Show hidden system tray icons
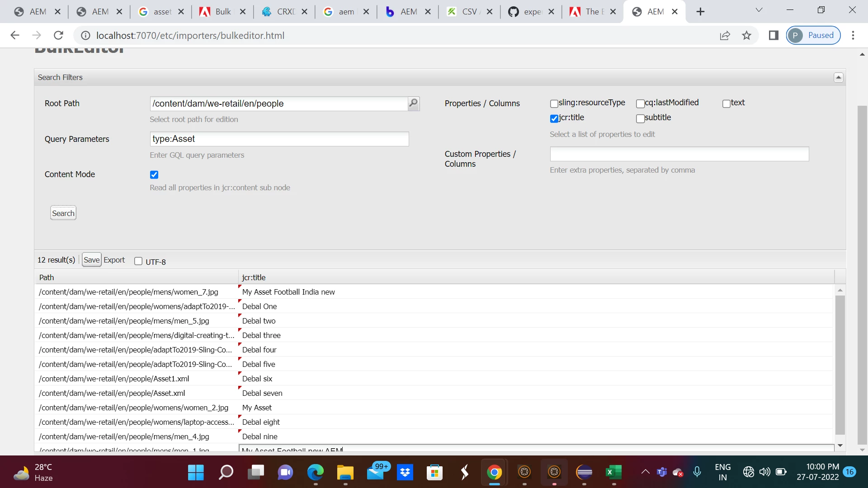Viewport: 868px width, 488px height. (645, 472)
